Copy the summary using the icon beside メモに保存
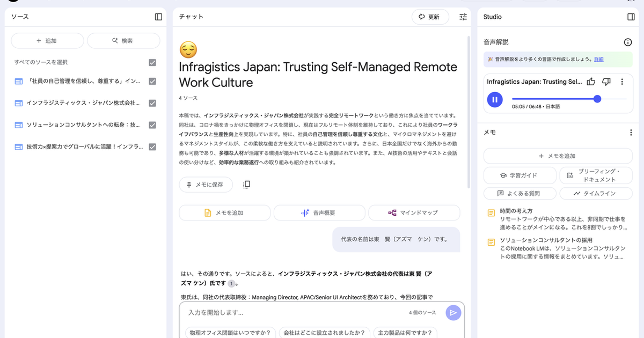The width and height of the screenshot is (644, 338). (x=247, y=185)
